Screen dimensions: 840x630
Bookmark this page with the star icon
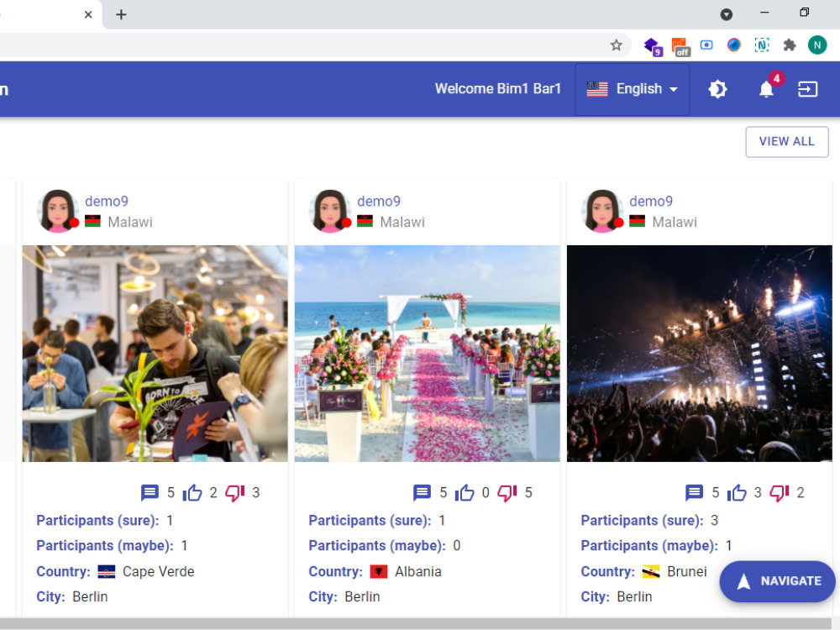coord(616,45)
